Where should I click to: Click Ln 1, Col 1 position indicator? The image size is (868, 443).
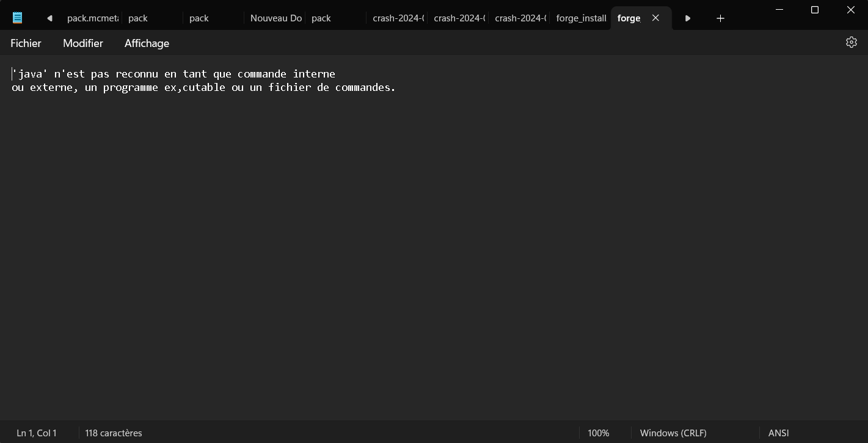(37, 433)
